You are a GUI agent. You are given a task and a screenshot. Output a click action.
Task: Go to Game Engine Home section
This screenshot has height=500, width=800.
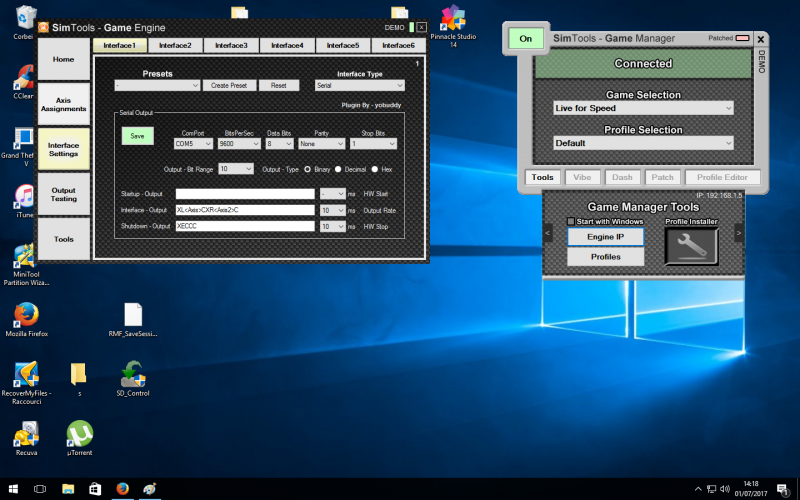click(64, 60)
